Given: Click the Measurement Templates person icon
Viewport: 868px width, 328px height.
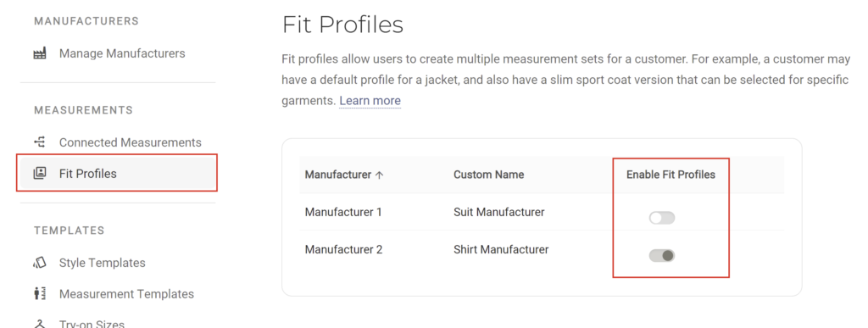Looking at the screenshot, I should (x=40, y=294).
